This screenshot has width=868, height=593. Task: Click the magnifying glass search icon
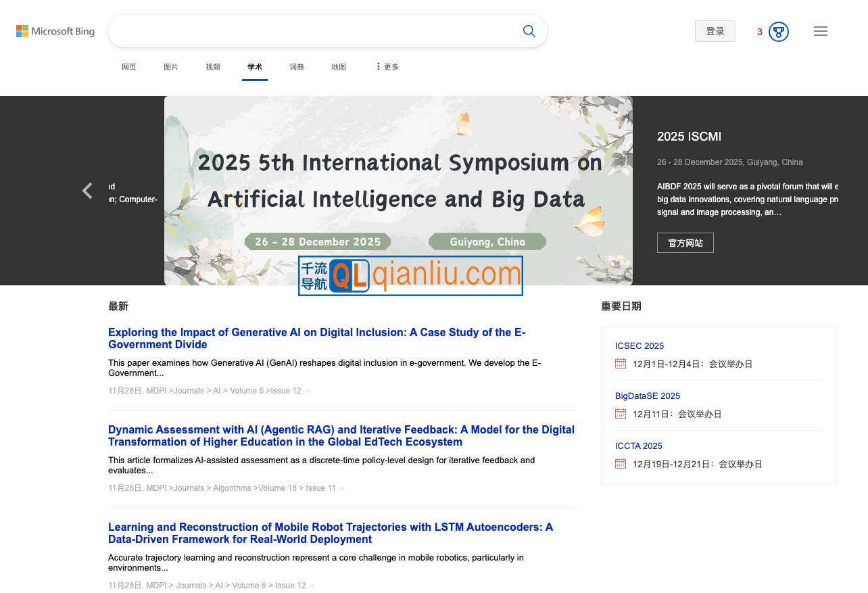[529, 31]
